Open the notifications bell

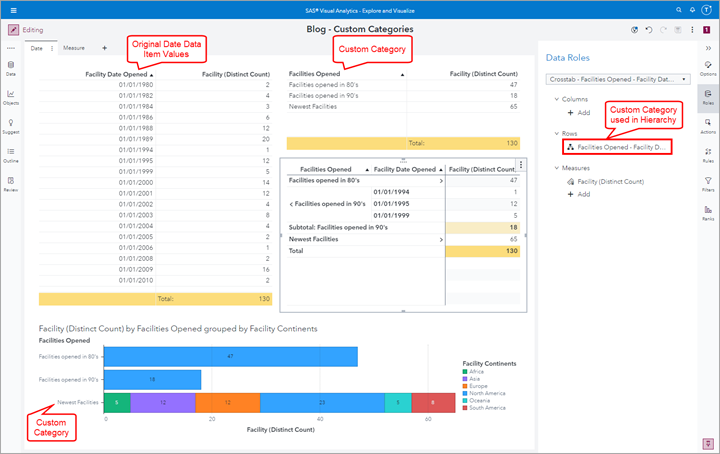pos(692,10)
